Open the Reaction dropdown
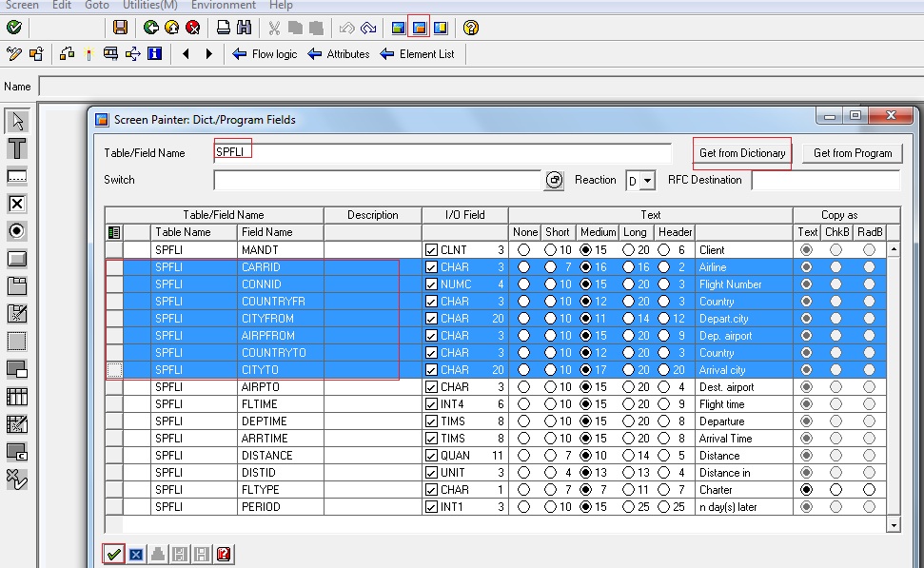The width and height of the screenshot is (924, 568). pos(647,181)
